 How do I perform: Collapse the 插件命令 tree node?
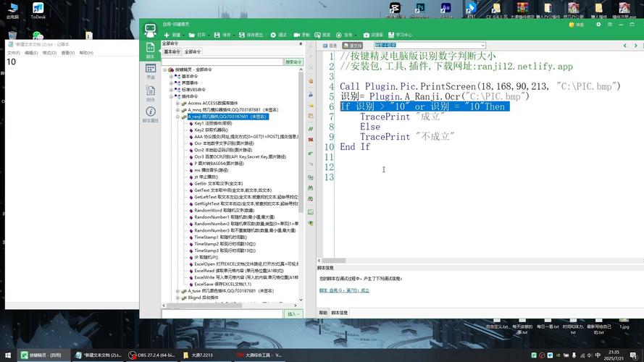click(x=171, y=96)
